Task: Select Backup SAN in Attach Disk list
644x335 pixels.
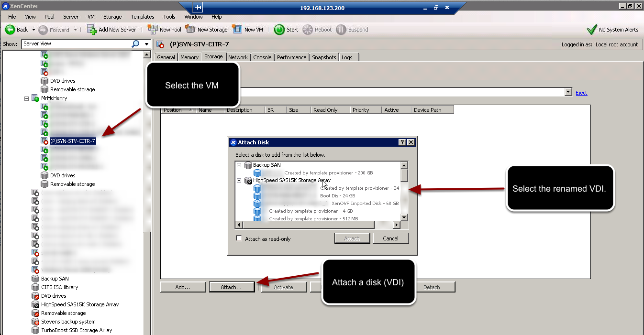Action: 267,165
